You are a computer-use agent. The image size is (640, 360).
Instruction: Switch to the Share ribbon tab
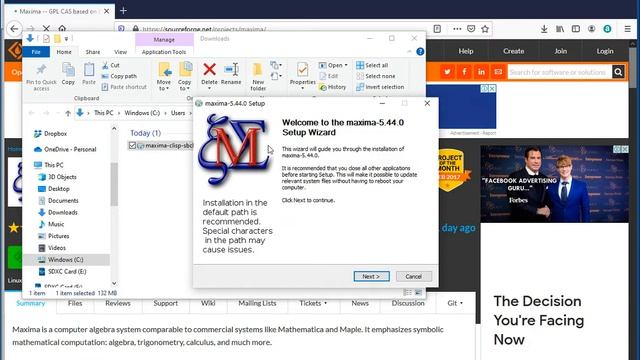93,52
